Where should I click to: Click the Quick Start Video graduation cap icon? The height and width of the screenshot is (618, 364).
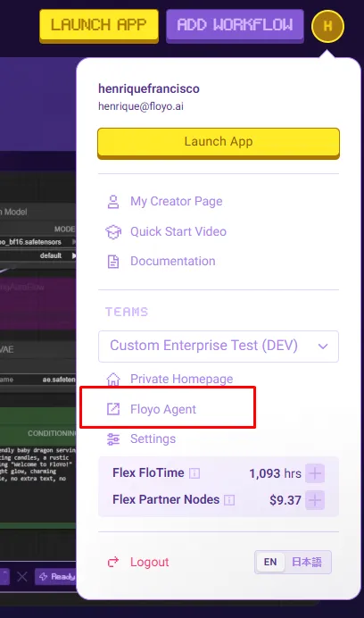point(113,232)
